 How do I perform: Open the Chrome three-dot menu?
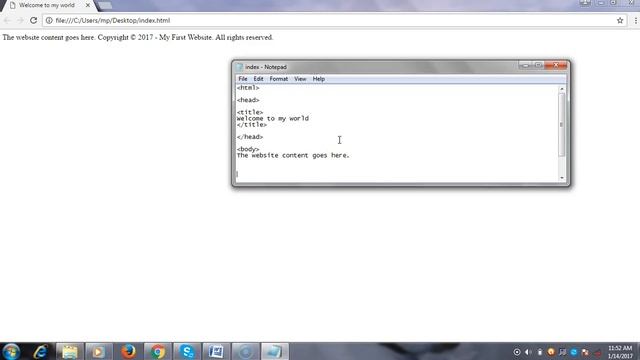coord(636,20)
